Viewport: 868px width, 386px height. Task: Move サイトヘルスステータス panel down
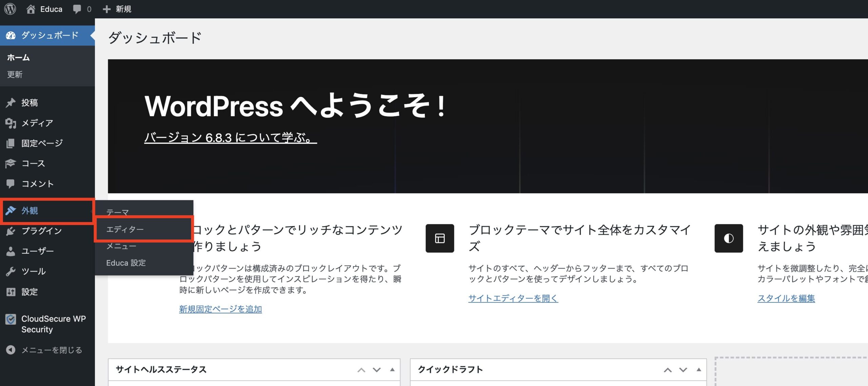[x=377, y=370]
